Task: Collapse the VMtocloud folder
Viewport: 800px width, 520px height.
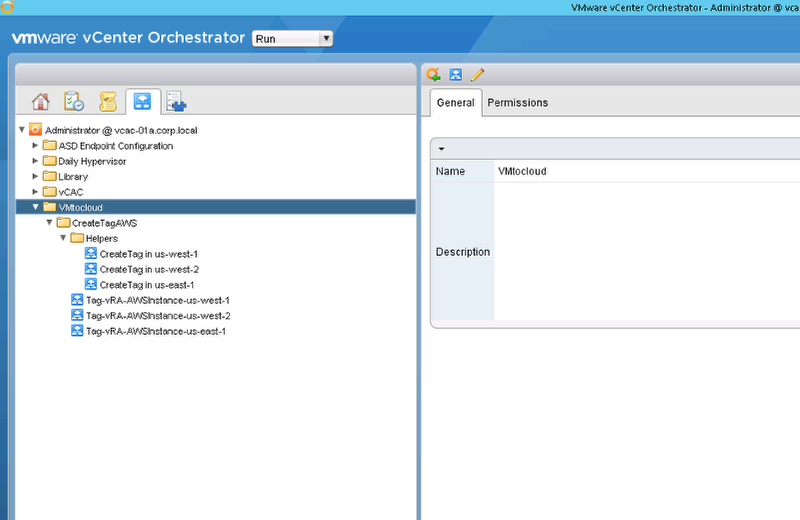Action: tap(36, 207)
